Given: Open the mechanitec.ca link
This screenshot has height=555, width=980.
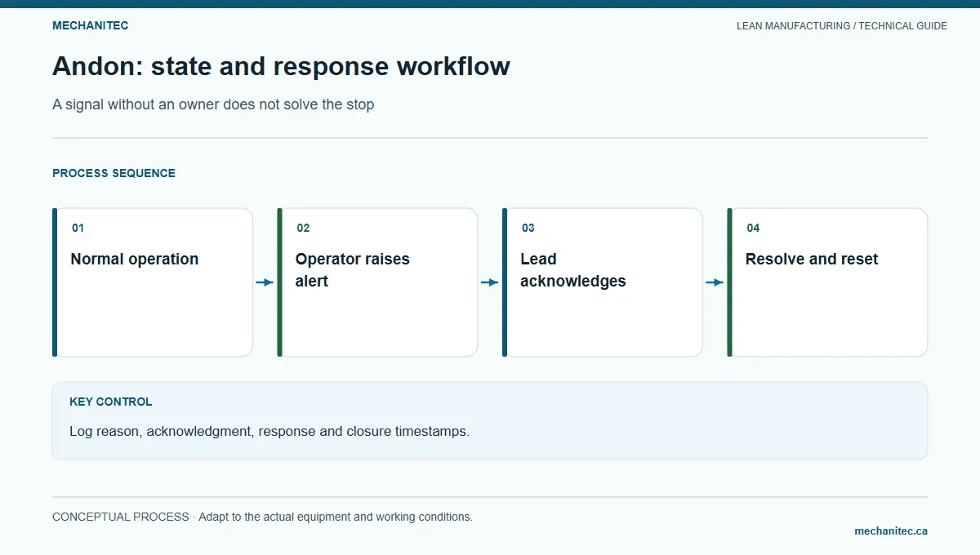Looking at the screenshot, I should (891, 531).
